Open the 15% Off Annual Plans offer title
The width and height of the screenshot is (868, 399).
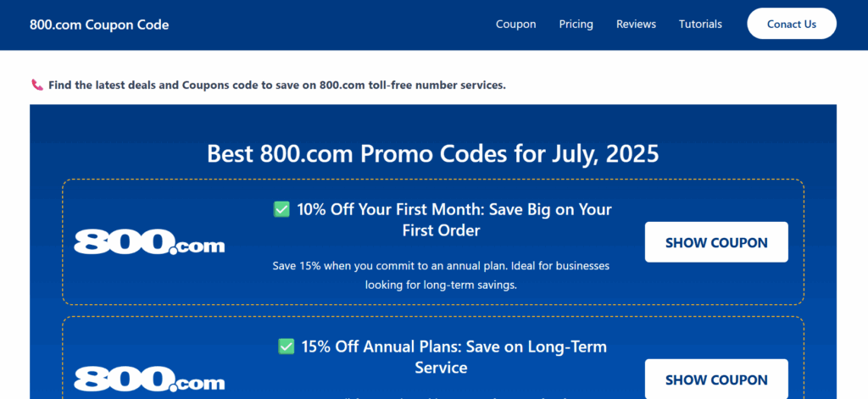(x=454, y=357)
